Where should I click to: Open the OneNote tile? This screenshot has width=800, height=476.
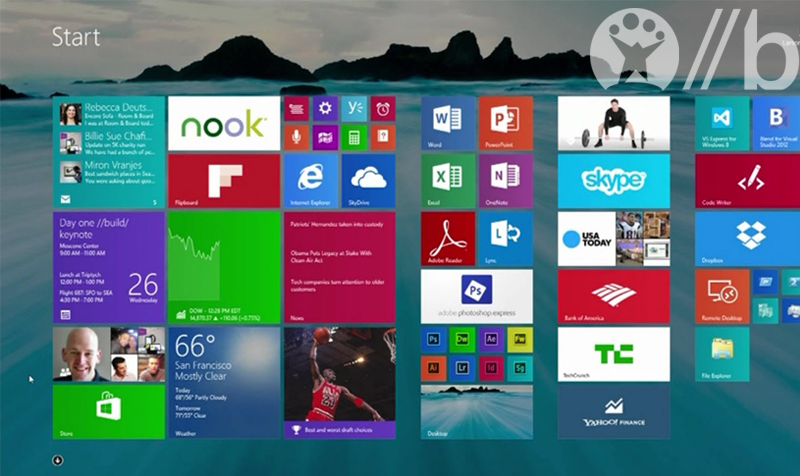(x=506, y=181)
